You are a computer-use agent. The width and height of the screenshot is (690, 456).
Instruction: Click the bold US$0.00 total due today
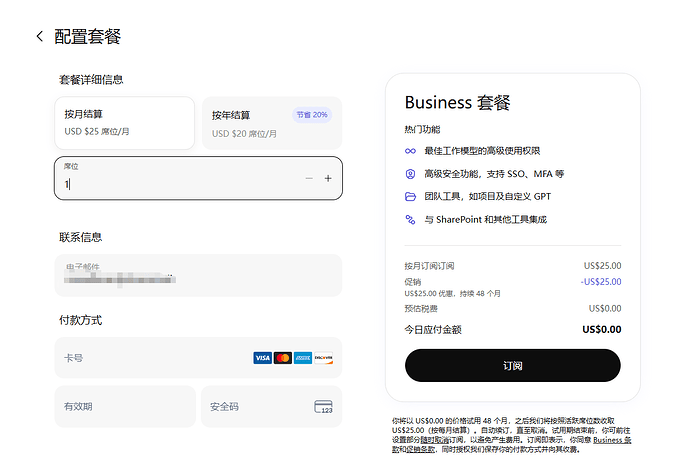pos(602,330)
